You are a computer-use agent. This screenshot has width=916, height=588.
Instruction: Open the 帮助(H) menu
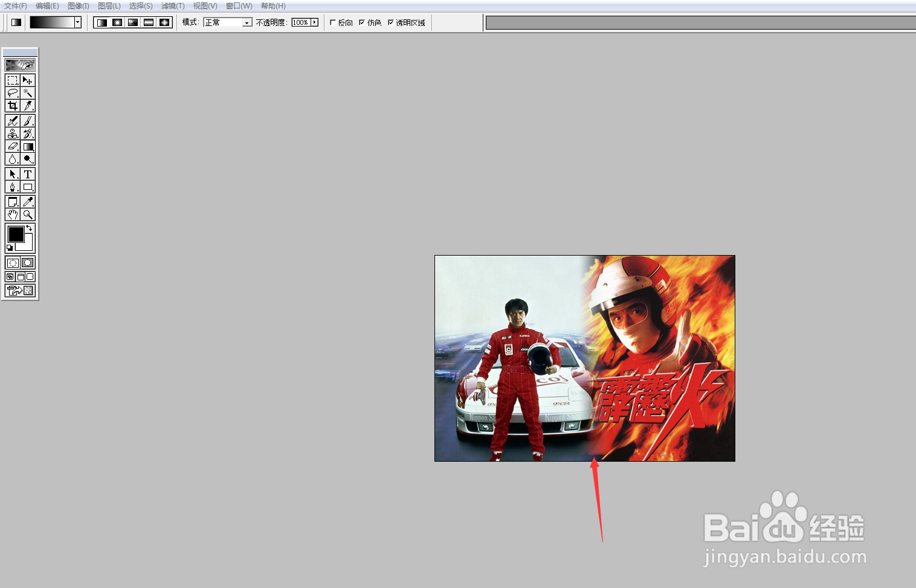[x=273, y=6]
